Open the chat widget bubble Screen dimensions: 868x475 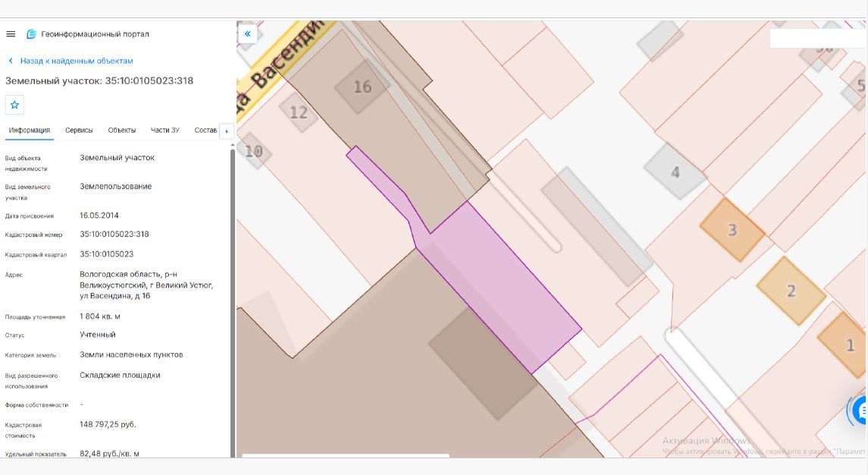coord(860,411)
